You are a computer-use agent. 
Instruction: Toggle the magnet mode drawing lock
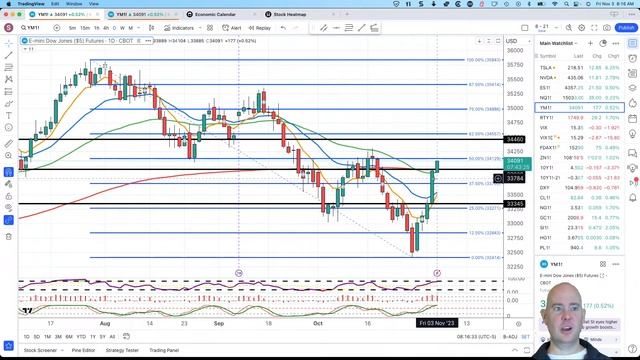pos(9,172)
